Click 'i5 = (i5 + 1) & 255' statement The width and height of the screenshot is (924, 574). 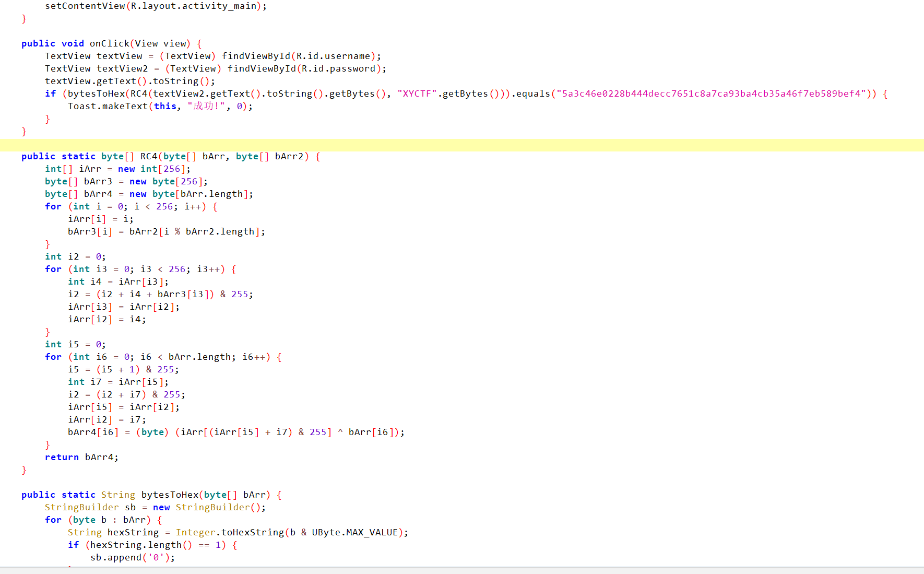click(x=123, y=369)
